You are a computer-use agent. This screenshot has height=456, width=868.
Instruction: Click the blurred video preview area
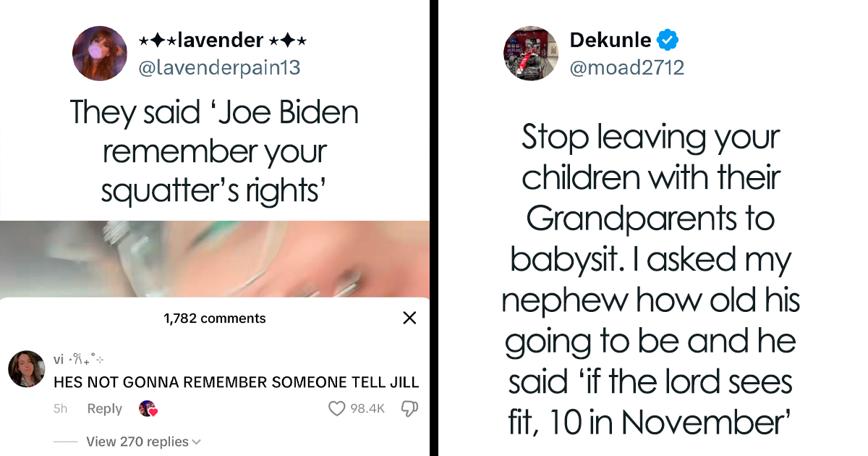coord(215,259)
